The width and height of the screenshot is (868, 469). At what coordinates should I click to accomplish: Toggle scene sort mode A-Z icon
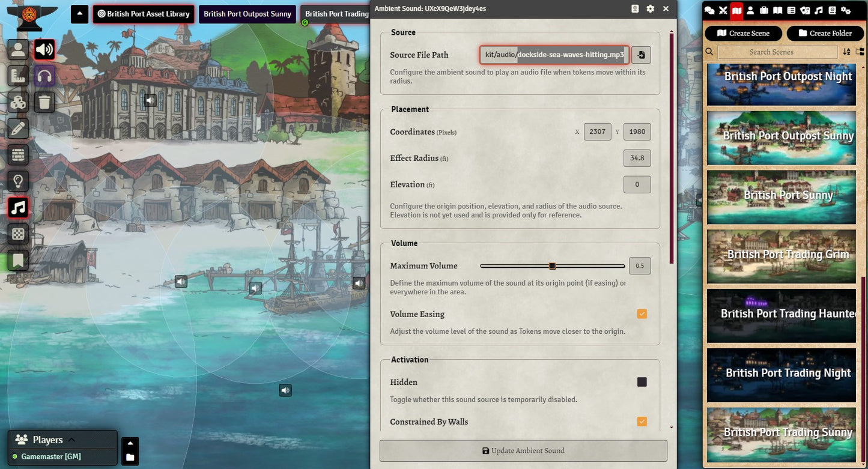coord(846,52)
